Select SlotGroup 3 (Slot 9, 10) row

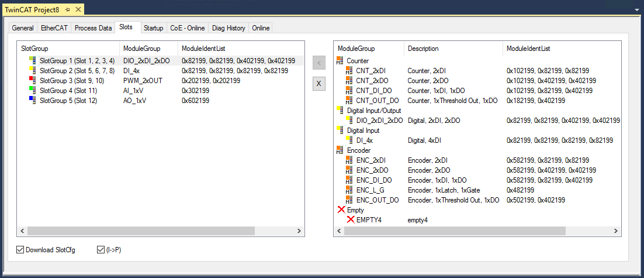(x=161, y=80)
